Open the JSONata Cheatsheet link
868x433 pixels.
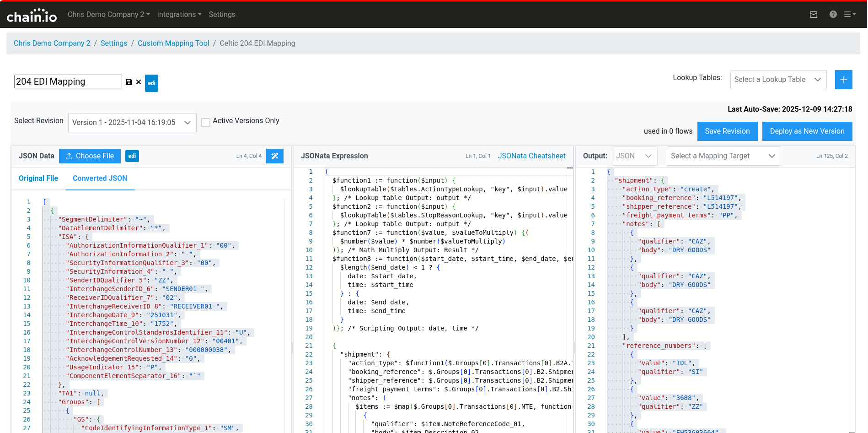coord(531,156)
